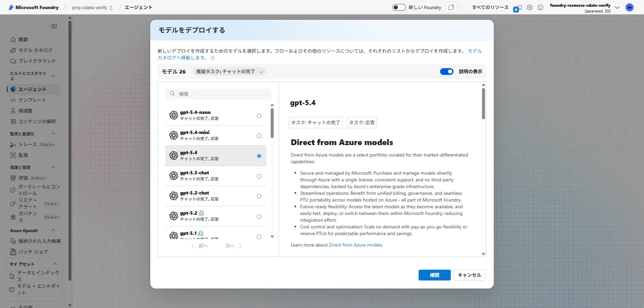Open the 推論タスク: チャットの完了 filter dropdown
The image size is (644, 308).
pyautogui.click(x=229, y=72)
